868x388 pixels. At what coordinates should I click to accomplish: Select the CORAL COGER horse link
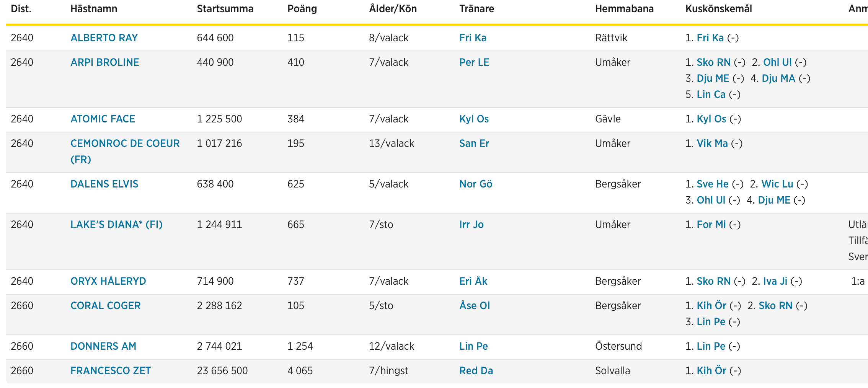coord(106,306)
